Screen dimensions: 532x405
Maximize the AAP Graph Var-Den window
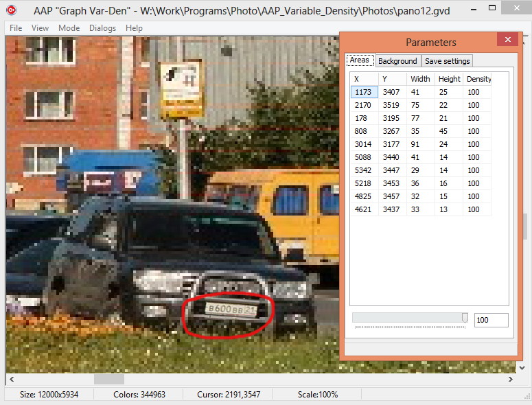click(x=492, y=8)
